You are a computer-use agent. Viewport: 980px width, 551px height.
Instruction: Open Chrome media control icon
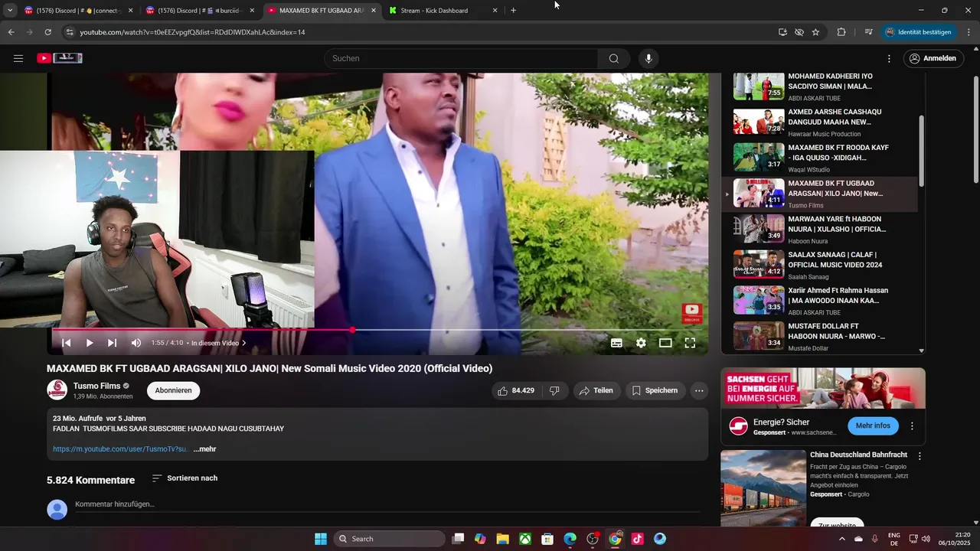click(868, 32)
